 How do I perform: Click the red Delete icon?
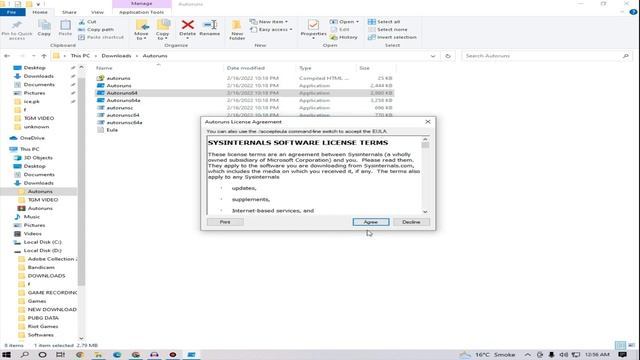point(187,25)
